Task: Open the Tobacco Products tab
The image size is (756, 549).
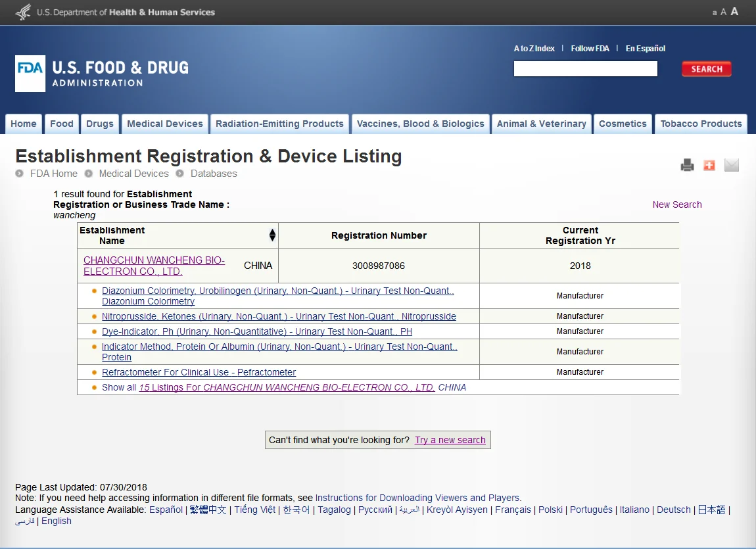Action: coord(701,124)
